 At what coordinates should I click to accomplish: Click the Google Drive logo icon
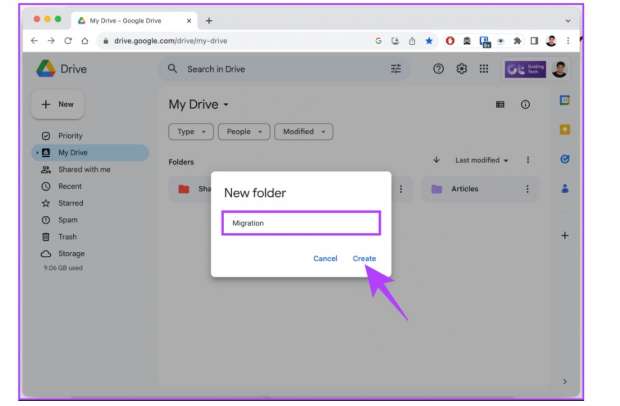pos(45,68)
